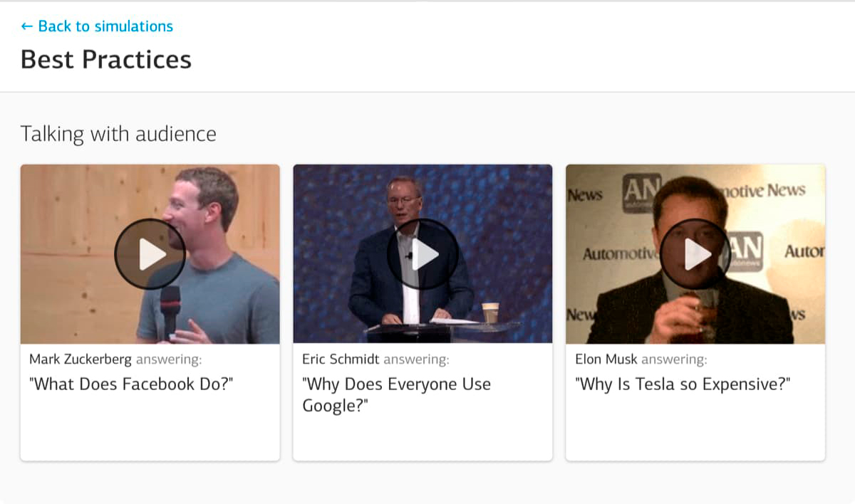Image resolution: width=855 pixels, height=504 pixels.
Task: Click the coffee cup on Schmidt's podium
Action: [490, 313]
